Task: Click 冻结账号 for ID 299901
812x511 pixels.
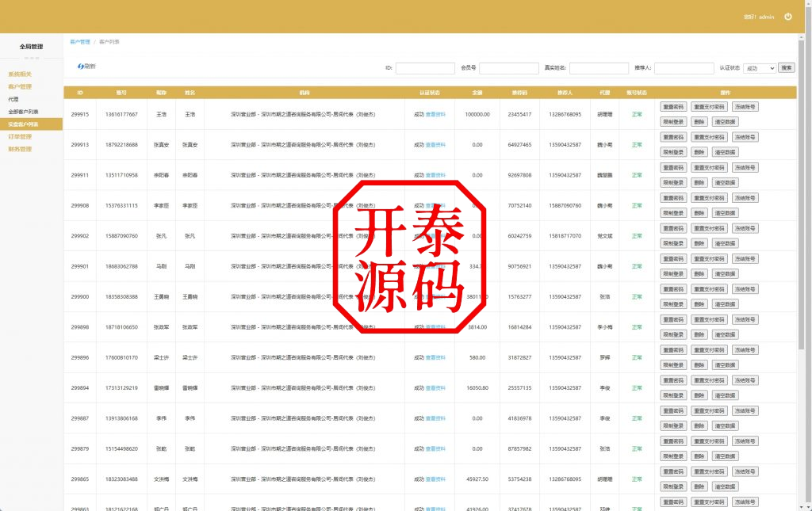Action: coord(745,259)
